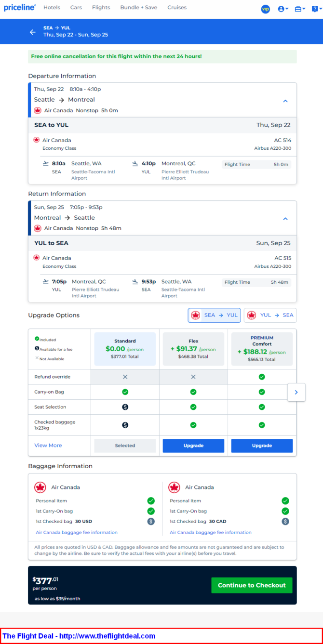The width and height of the screenshot is (323, 644).
Task: Click Flex Refund override not available X
Action: coord(193,377)
